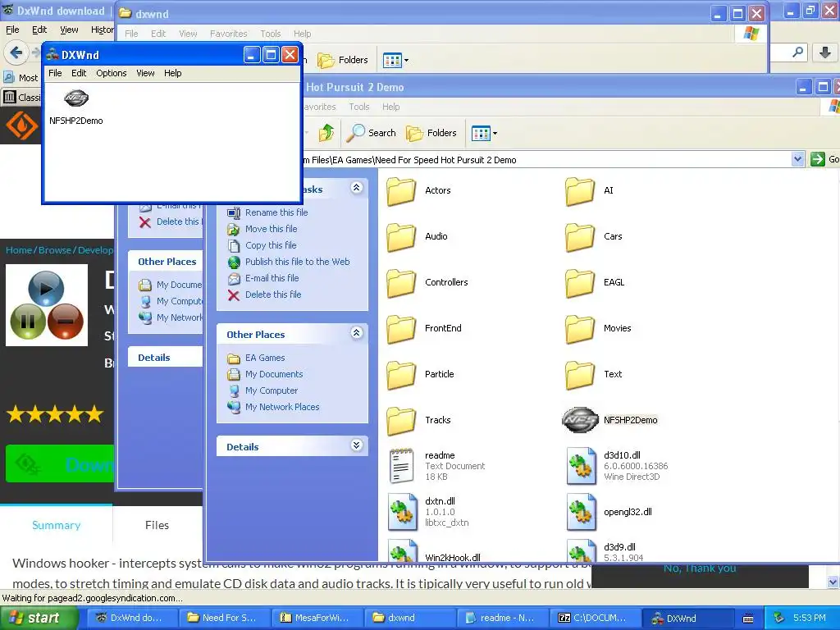The image size is (840, 630).
Task: Click the Home breadcrumb link
Action: [x=19, y=250]
